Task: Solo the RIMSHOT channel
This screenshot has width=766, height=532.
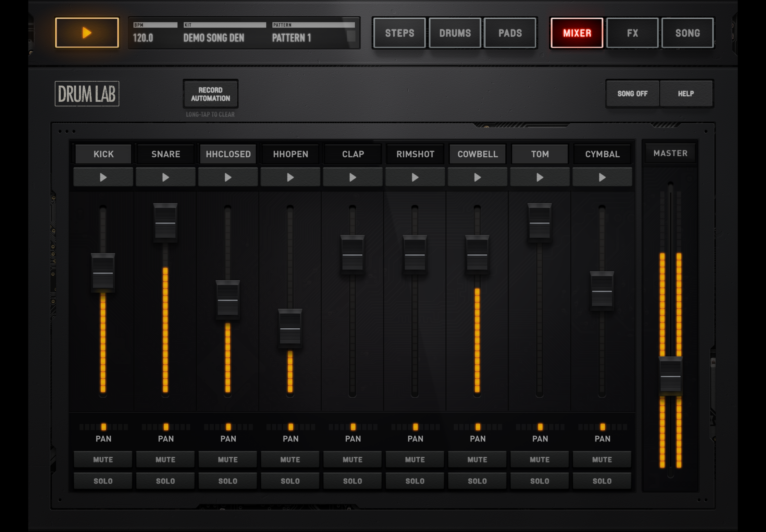Action: tap(415, 481)
